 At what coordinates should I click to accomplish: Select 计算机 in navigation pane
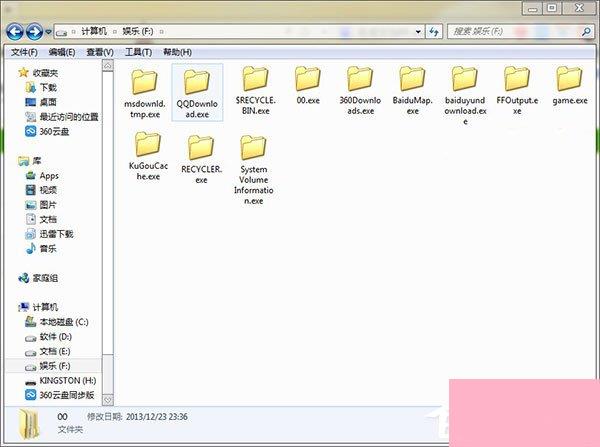click(38, 307)
